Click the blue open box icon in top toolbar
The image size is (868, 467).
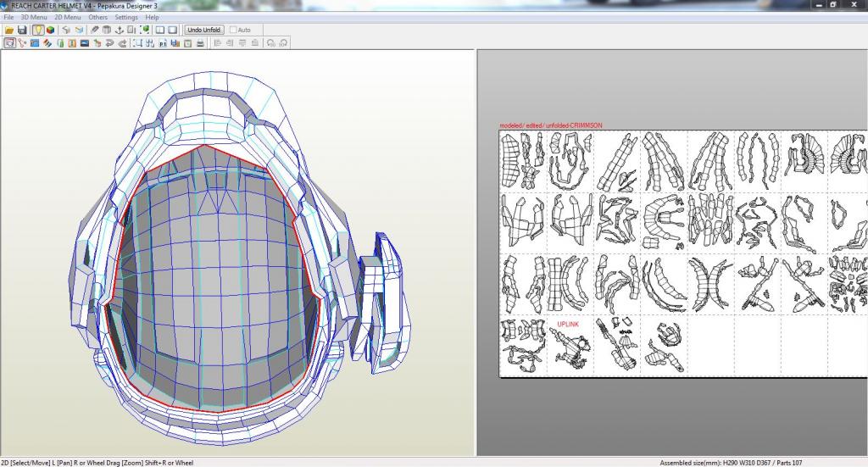(x=79, y=30)
